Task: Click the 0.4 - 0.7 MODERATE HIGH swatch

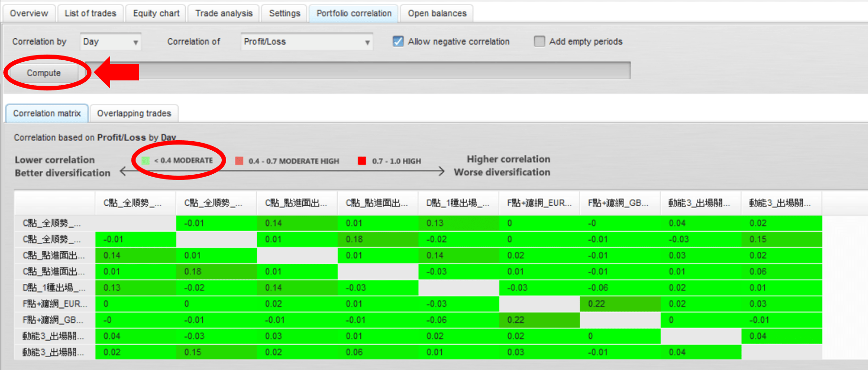Action: click(239, 161)
